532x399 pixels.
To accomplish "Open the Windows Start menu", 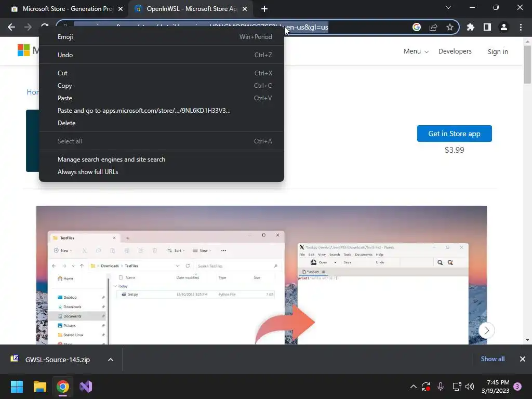I will click(17, 387).
